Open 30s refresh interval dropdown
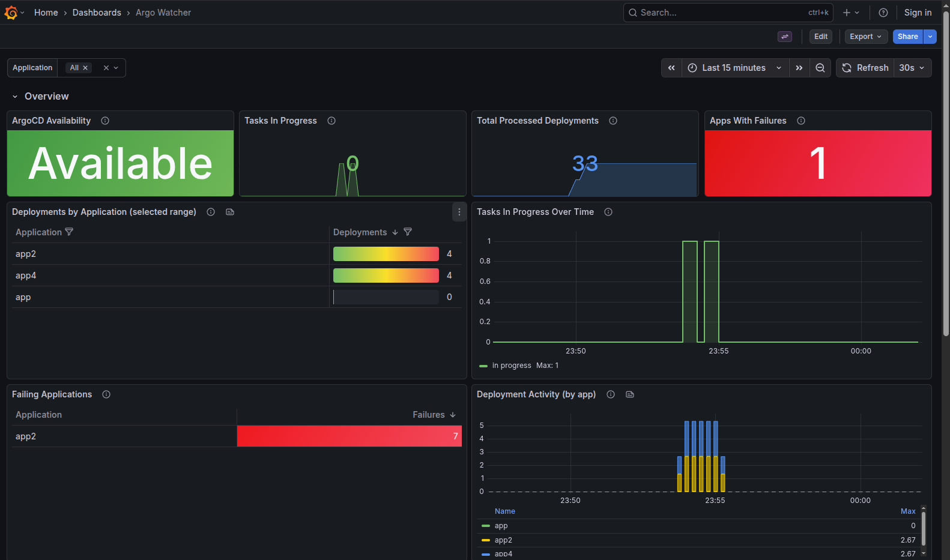 913,68
